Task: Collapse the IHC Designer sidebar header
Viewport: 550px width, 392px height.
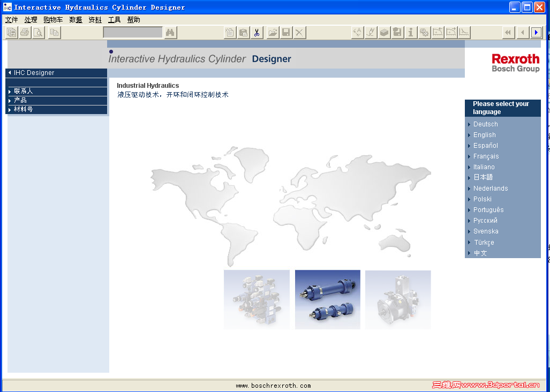Action: tap(56, 73)
